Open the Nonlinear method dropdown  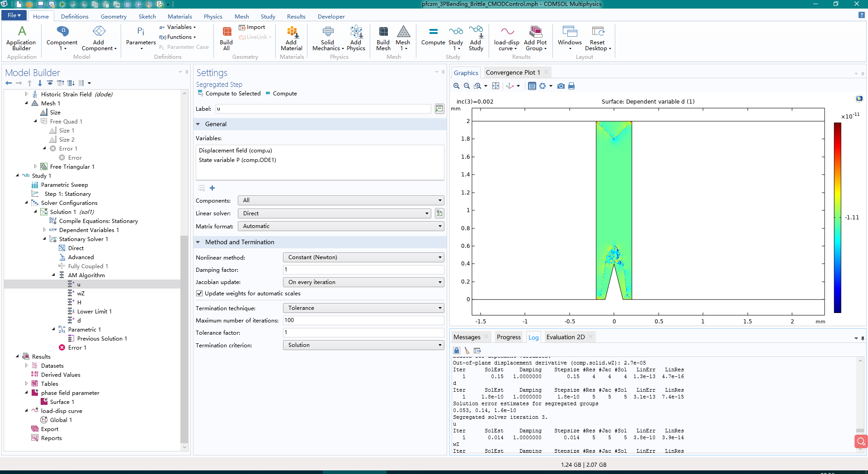363,257
